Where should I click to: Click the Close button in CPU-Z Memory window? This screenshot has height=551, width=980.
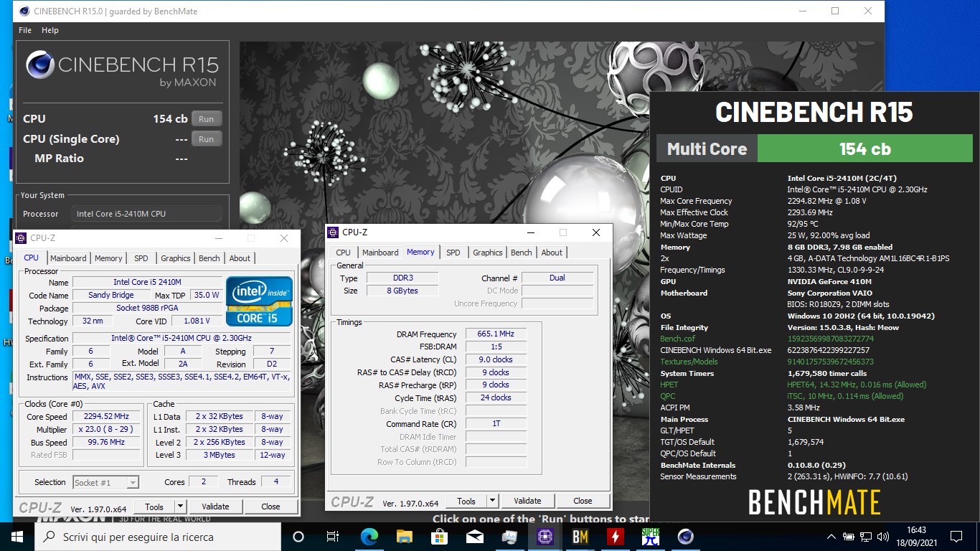583,501
